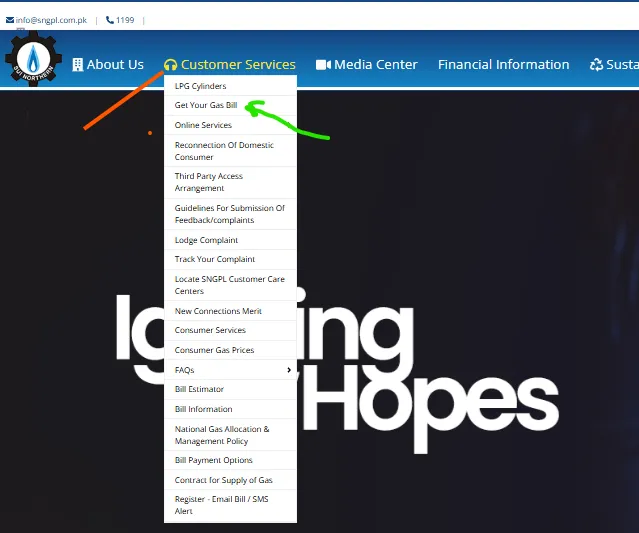Screen dimensions: 639x533
Task: Select LPG Cylinders menu entry
Action: [x=200, y=86]
